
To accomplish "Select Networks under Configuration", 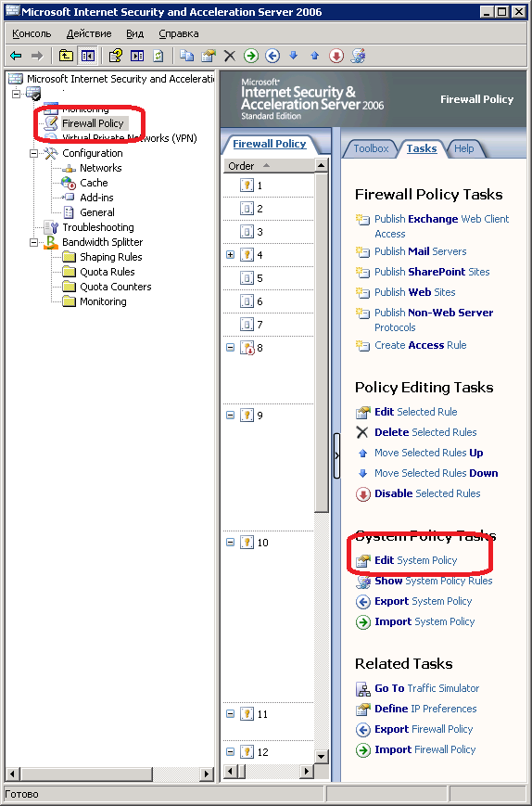I will click(101, 168).
